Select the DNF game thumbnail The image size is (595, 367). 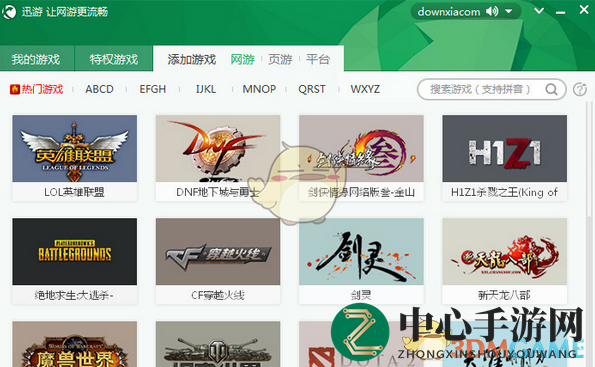coord(218,148)
